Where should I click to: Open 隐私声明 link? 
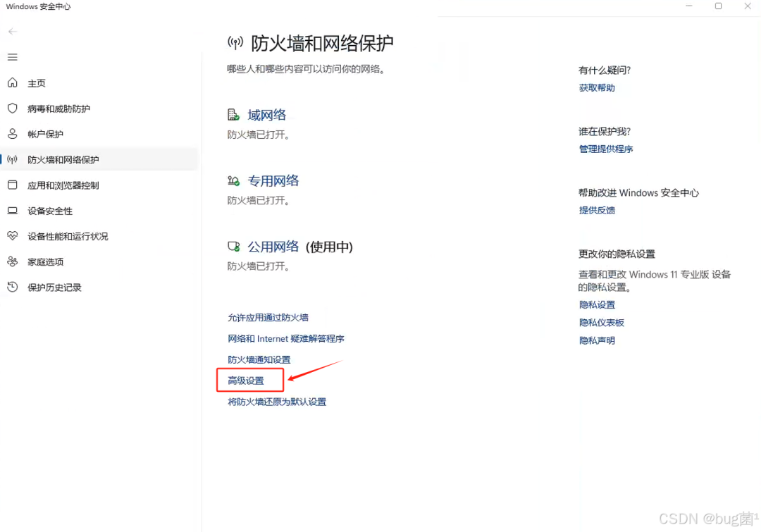coord(597,340)
